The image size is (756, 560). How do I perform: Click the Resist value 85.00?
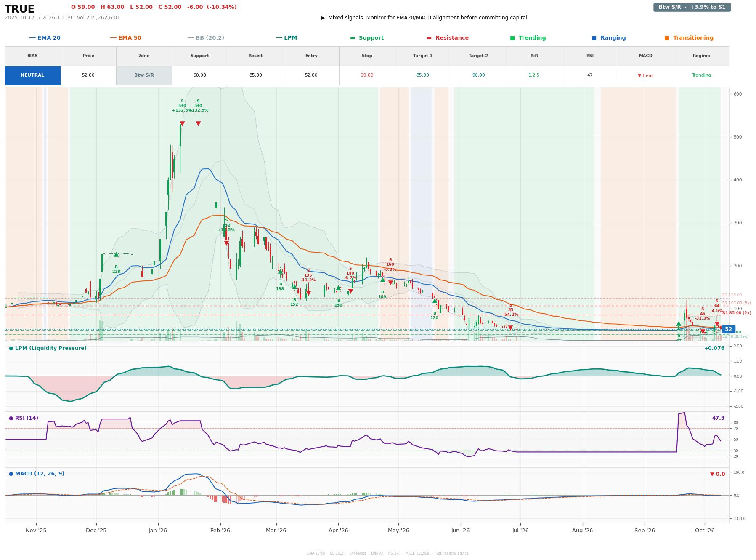pos(255,75)
